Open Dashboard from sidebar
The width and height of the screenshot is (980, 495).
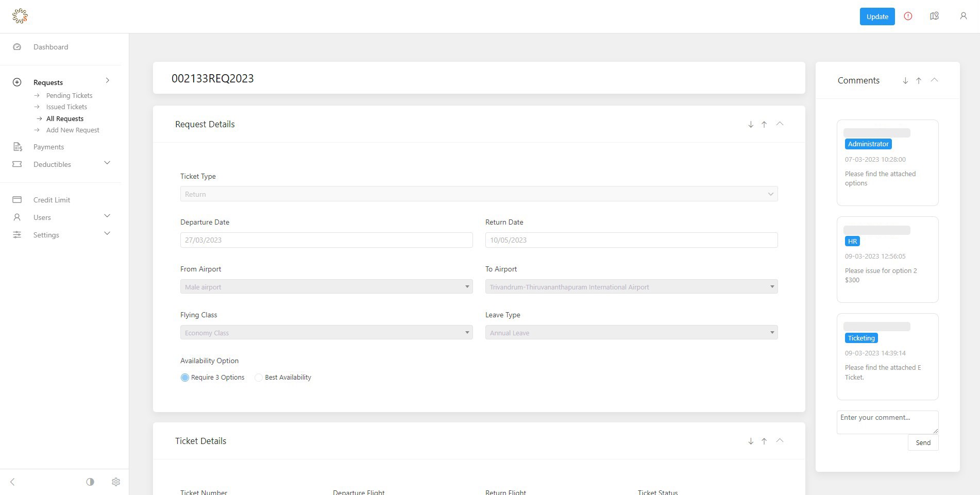click(x=50, y=47)
